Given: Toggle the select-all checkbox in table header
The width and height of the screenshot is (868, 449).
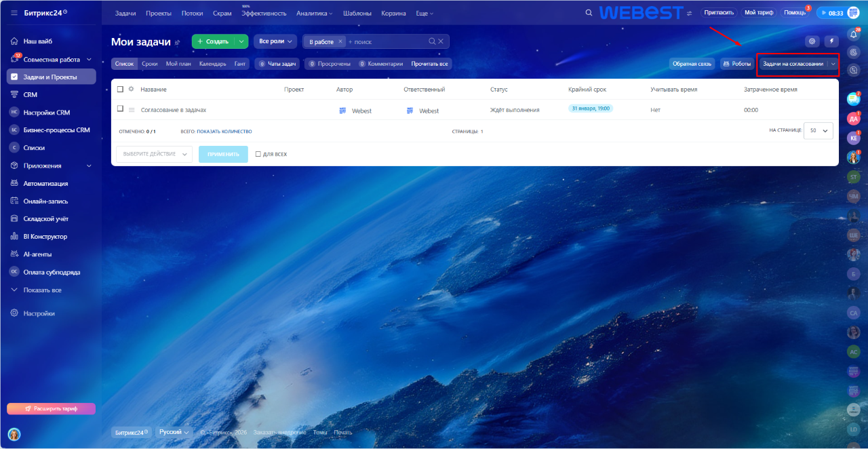Looking at the screenshot, I should tap(120, 89).
